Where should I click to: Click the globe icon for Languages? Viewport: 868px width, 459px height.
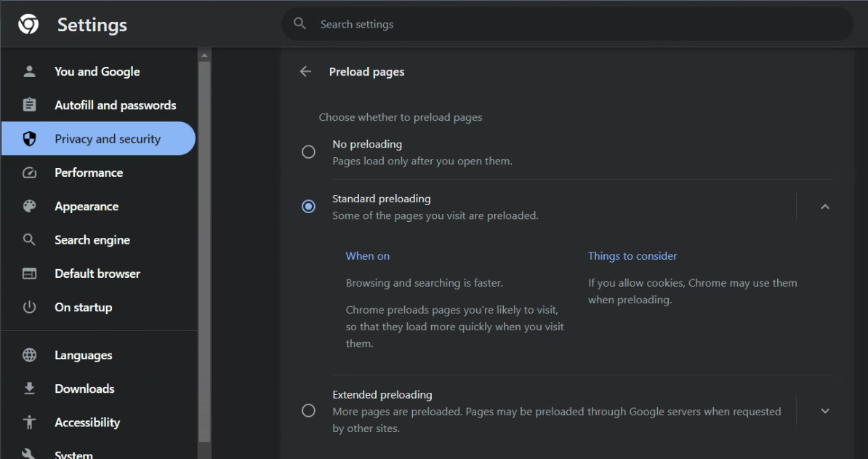[x=29, y=355]
